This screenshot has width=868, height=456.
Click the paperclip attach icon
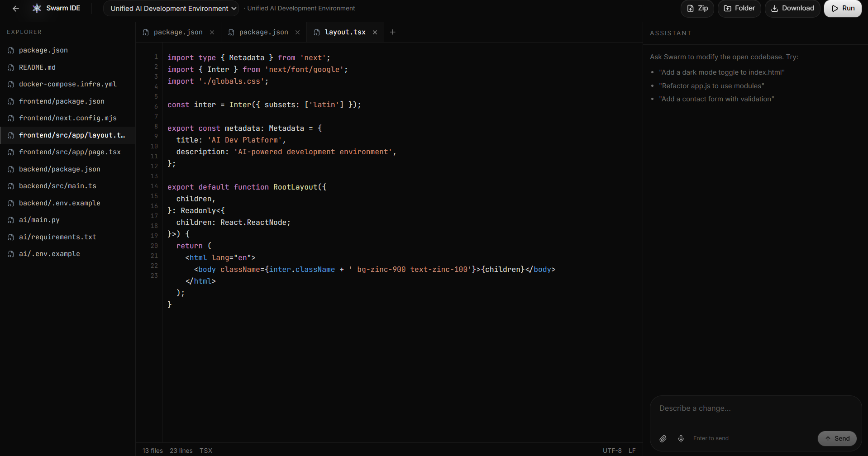[x=663, y=438]
